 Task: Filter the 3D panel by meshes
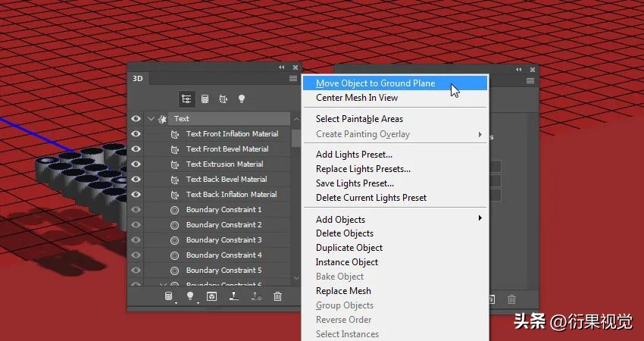coord(205,99)
